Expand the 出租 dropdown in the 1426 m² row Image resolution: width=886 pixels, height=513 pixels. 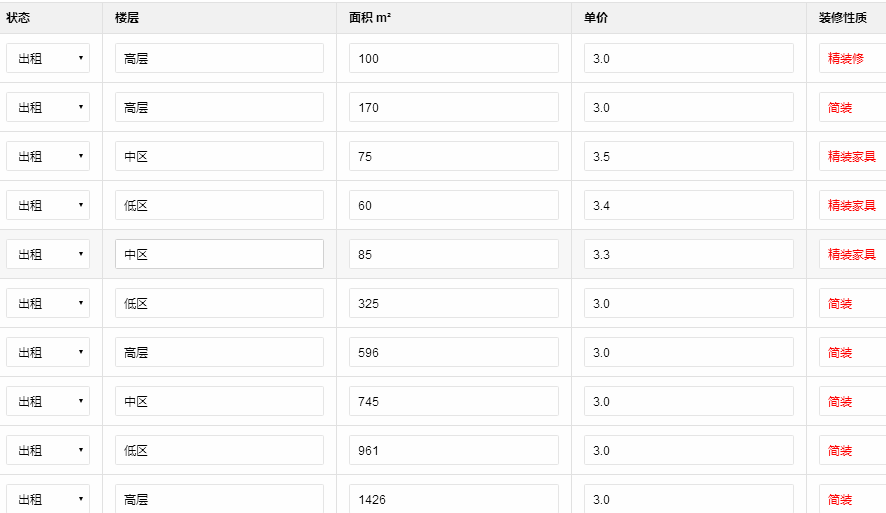click(x=48, y=499)
